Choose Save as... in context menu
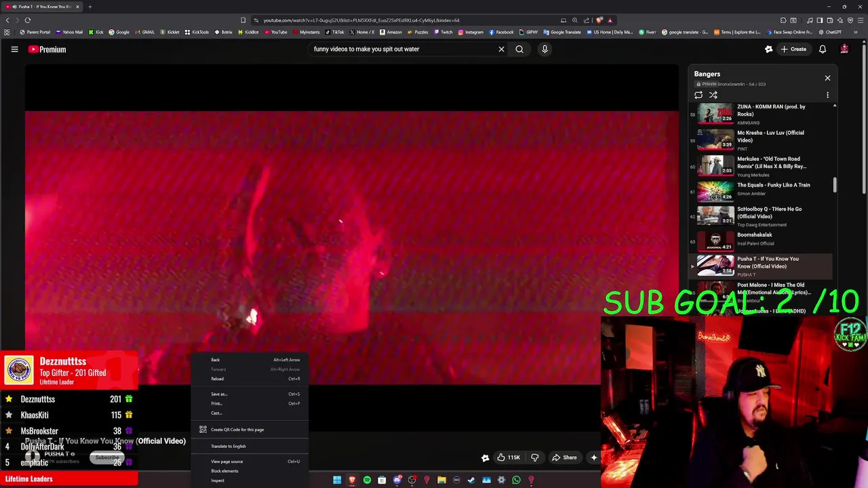The width and height of the screenshot is (868, 488). click(x=250, y=394)
